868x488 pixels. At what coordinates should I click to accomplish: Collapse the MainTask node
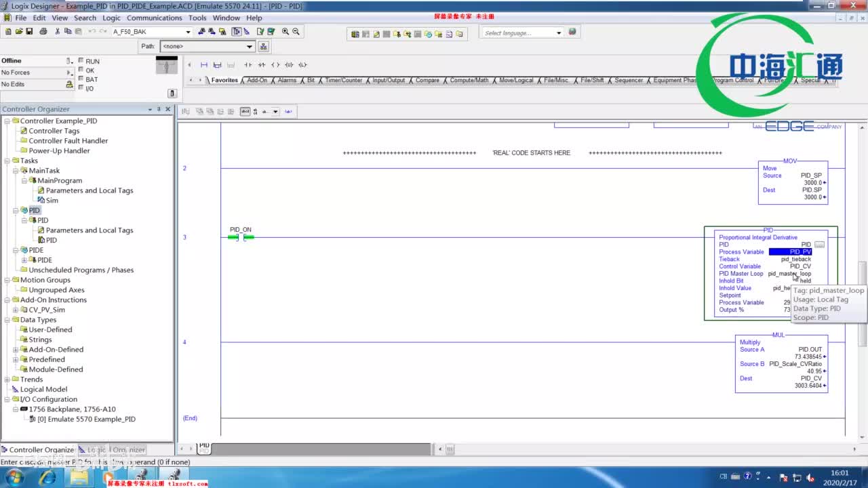click(16, 171)
